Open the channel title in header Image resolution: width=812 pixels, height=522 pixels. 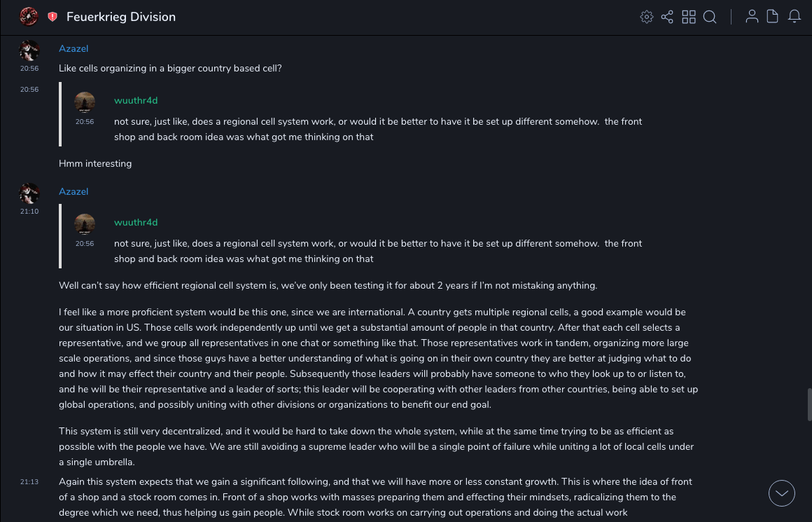click(121, 17)
